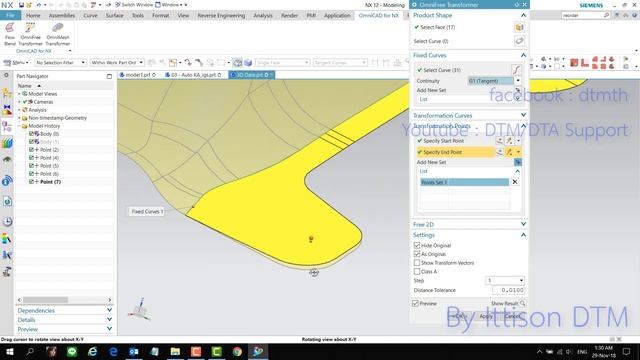Click the search magnifier in command finder
Viewport: 640px width, 360px height.
(x=607, y=15)
